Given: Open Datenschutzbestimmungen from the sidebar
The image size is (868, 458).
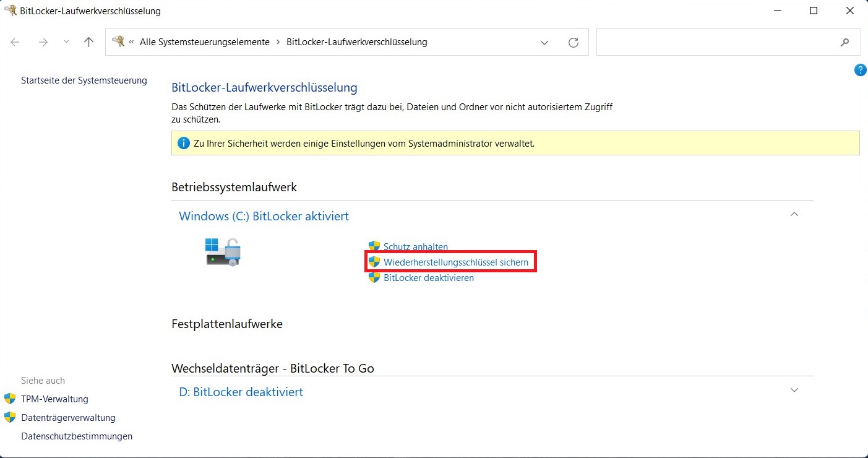Looking at the screenshot, I should coord(77,436).
